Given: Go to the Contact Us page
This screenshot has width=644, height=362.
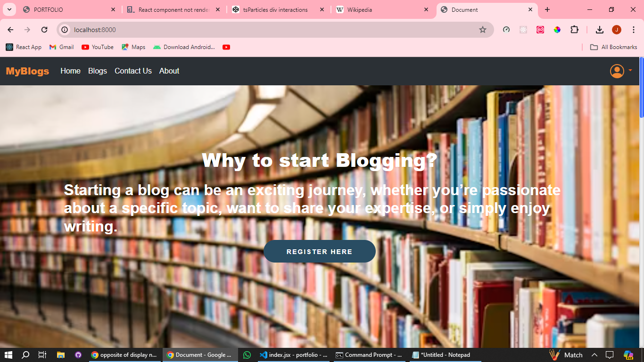Looking at the screenshot, I should (x=133, y=71).
